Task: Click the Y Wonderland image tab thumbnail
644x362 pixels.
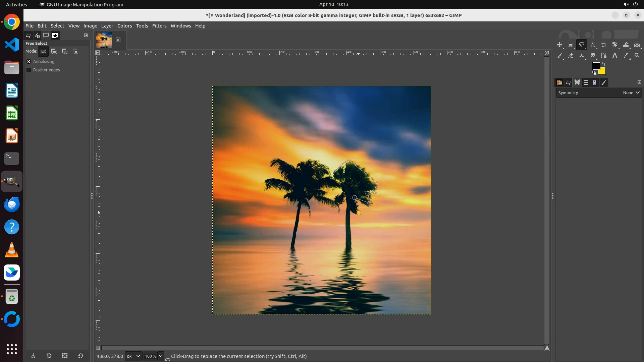Action: tap(104, 40)
